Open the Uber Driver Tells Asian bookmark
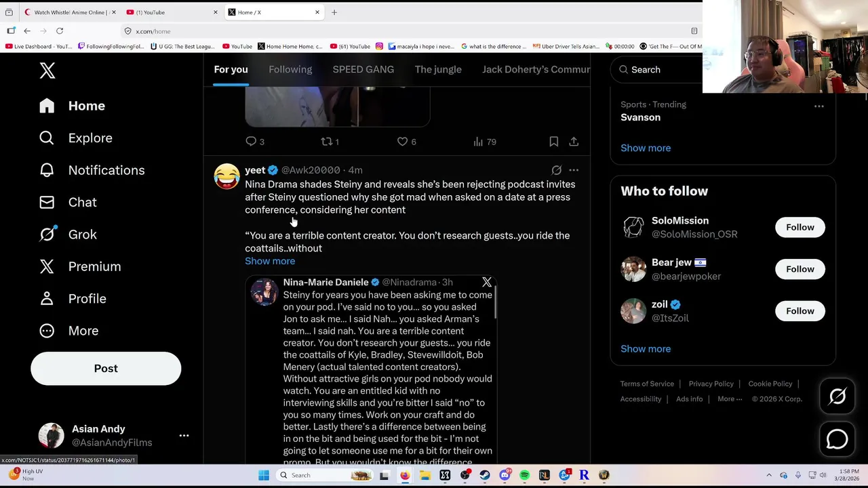Screen dimensions: 868x488 (566, 46)
